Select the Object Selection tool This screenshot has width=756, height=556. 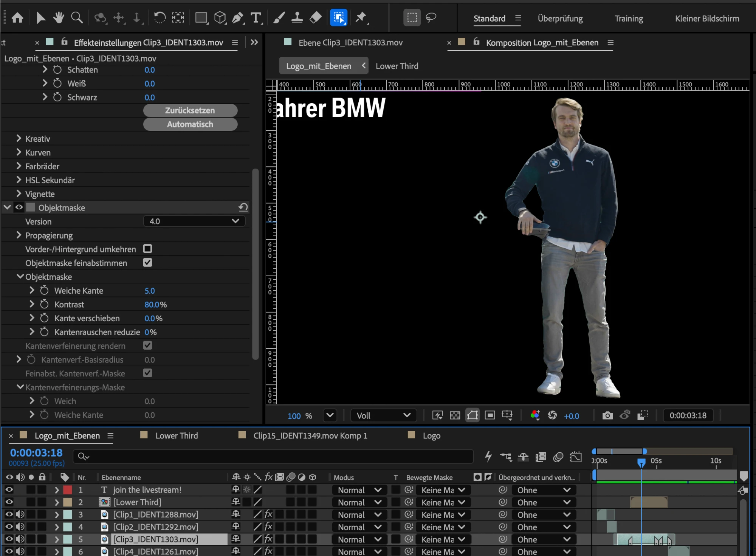pyautogui.click(x=339, y=18)
